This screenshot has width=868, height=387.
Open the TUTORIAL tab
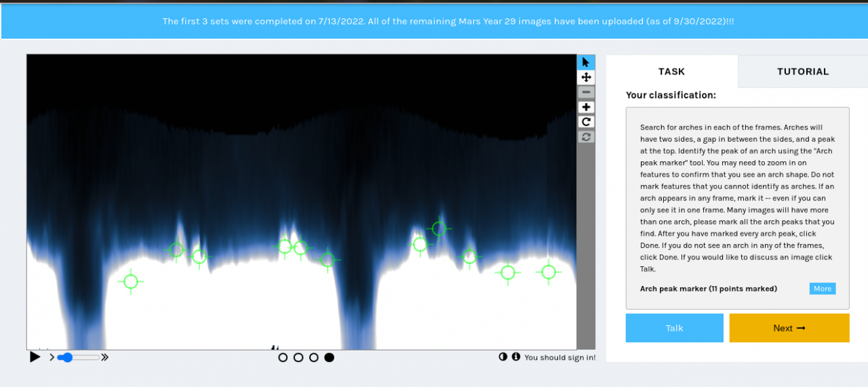point(803,71)
